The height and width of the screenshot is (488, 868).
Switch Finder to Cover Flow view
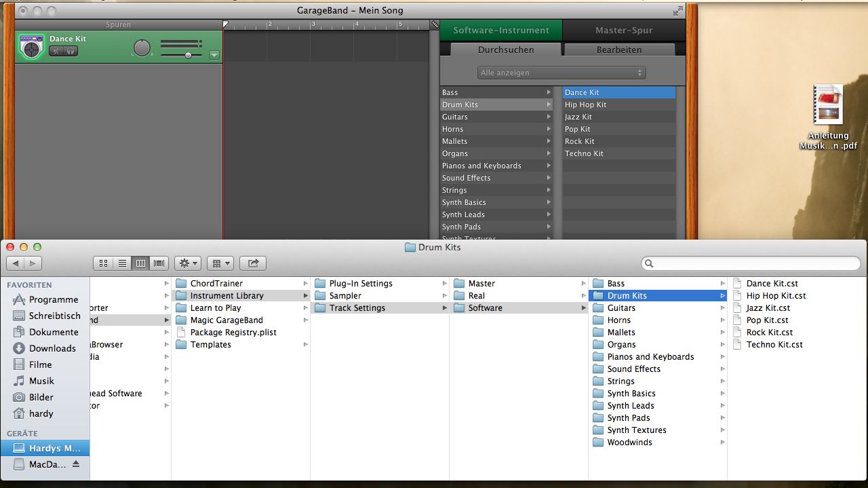159,263
